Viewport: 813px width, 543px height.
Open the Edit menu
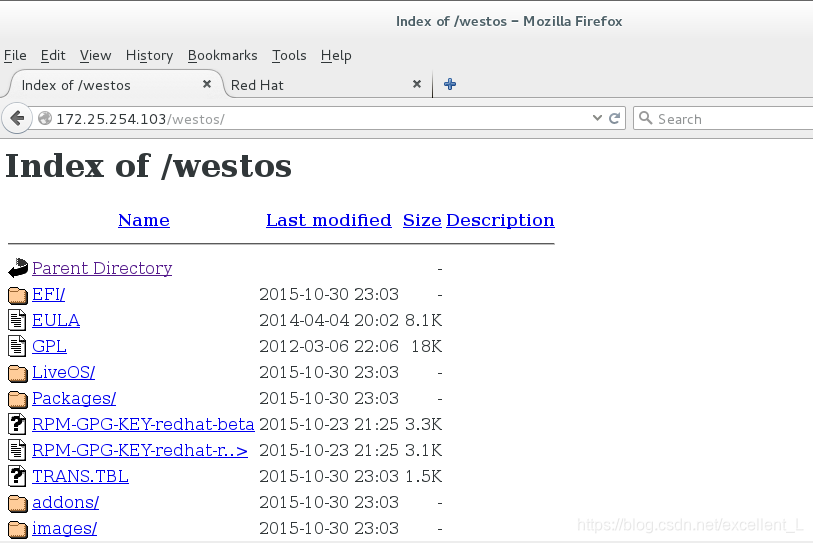coord(53,55)
